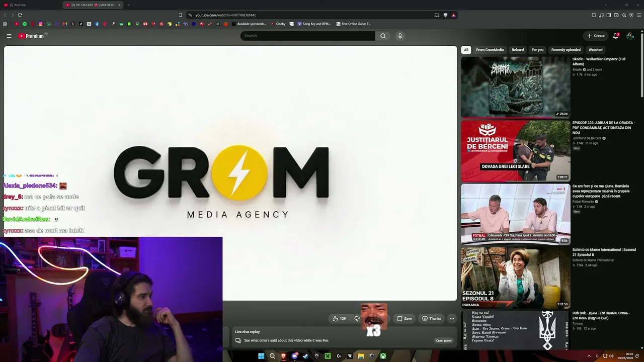
Task: Open the account avatar menu
Action: point(630,36)
